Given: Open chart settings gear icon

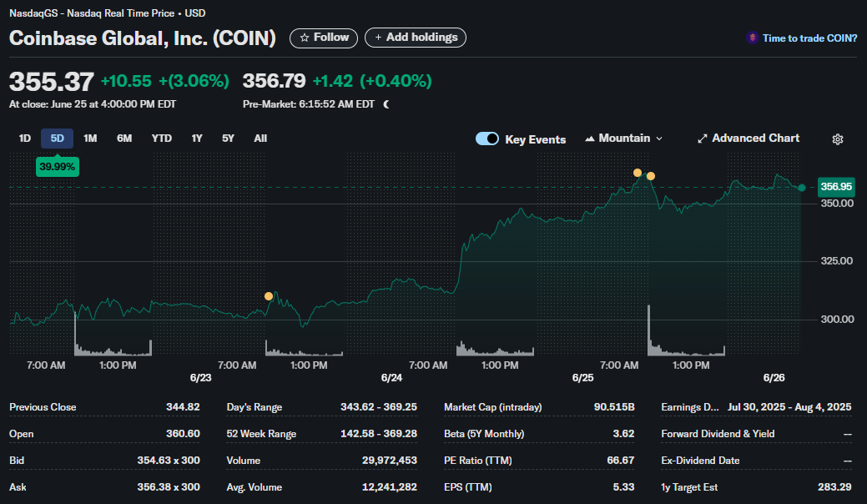Looking at the screenshot, I should 838,139.
